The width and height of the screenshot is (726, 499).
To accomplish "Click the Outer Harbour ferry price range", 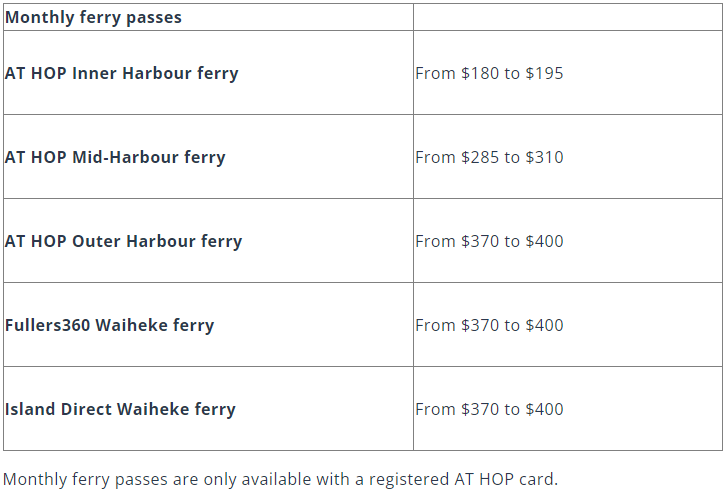I will click(489, 241).
